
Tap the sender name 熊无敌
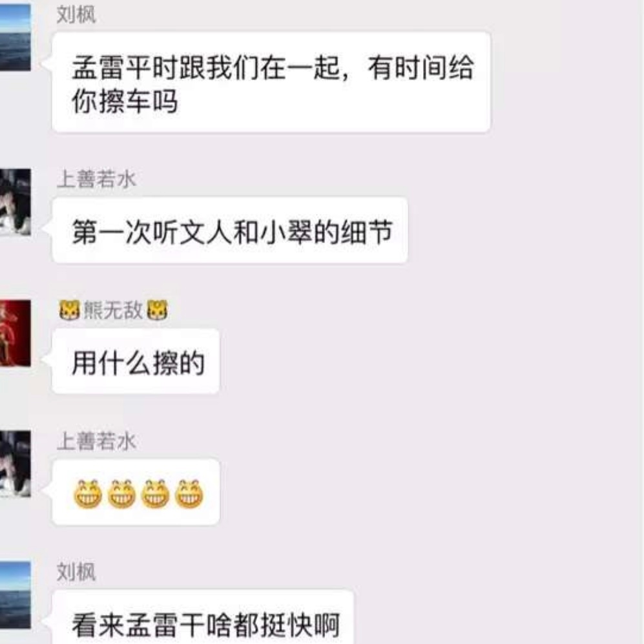[x=113, y=310]
